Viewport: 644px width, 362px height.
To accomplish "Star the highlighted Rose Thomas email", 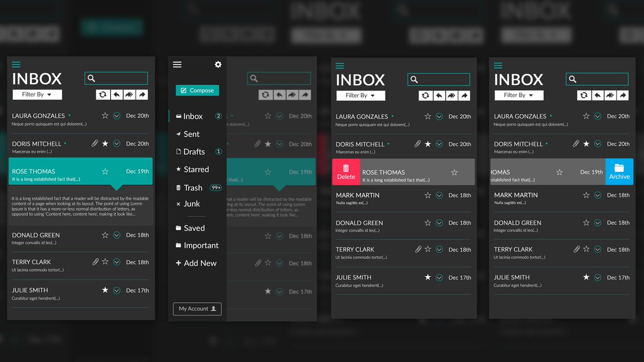I will click(x=105, y=172).
